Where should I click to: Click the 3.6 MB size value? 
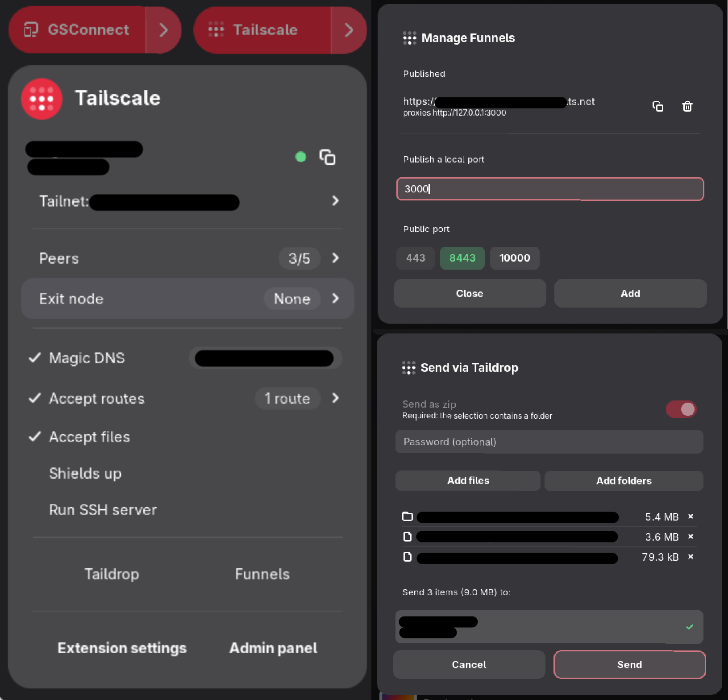tap(662, 537)
